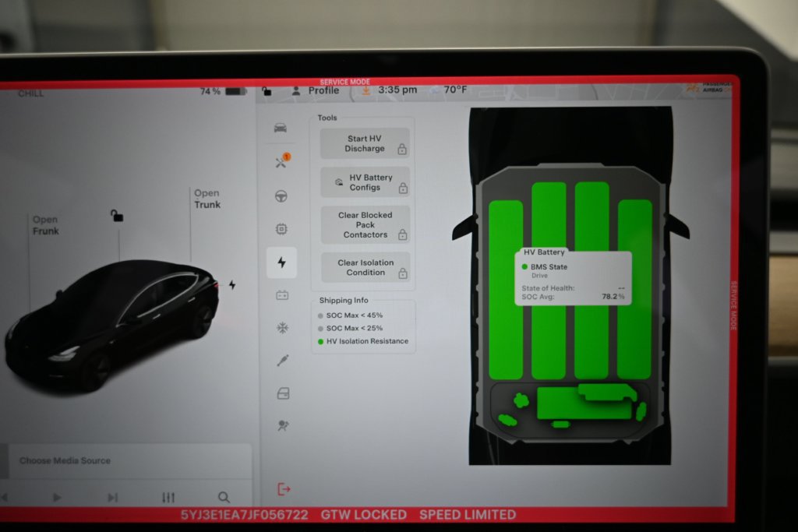Select SOC Max < 25% indicator
Screen dimensions: 798x532
(x=350, y=328)
